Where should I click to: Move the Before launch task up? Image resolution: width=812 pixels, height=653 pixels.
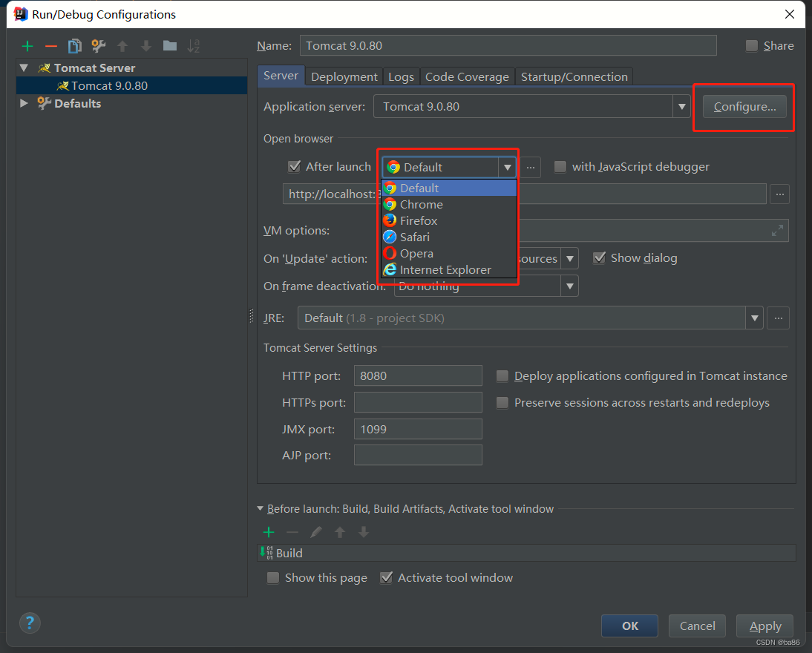pyautogui.click(x=340, y=532)
